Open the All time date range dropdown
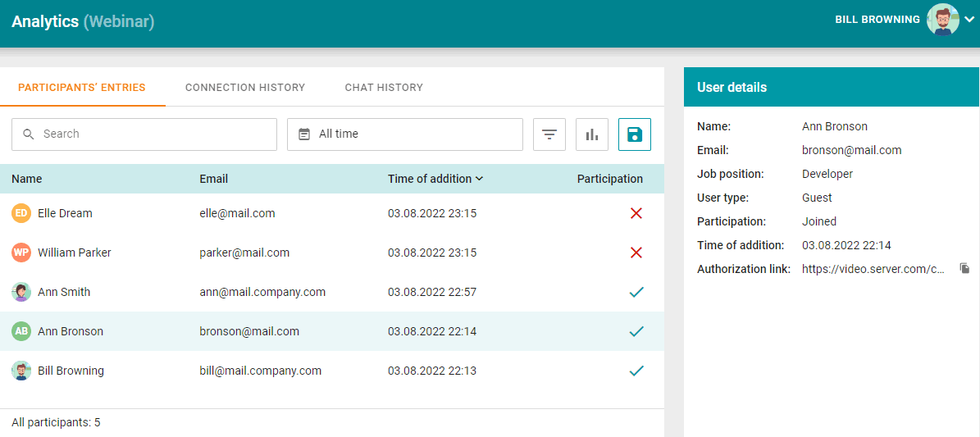This screenshot has height=437, width=980. [x=405, y=134]
